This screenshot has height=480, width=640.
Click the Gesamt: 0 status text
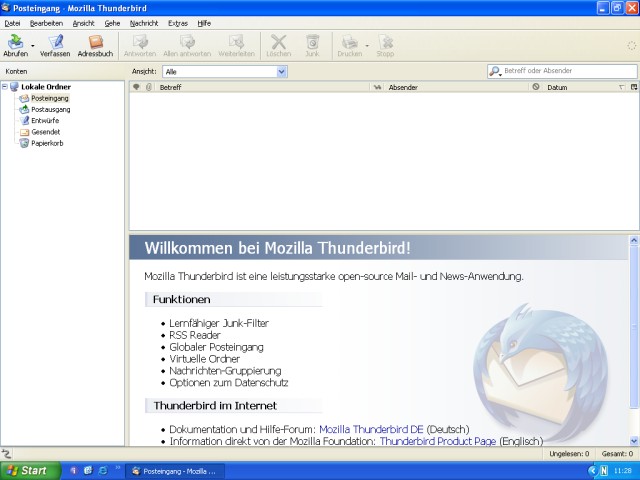pos(617,454)
